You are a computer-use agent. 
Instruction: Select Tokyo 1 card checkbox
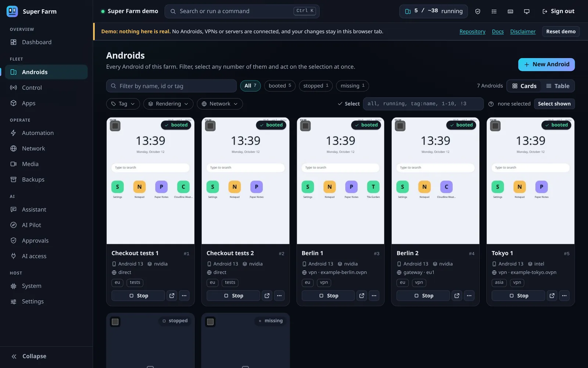click(x=495, y=126)
